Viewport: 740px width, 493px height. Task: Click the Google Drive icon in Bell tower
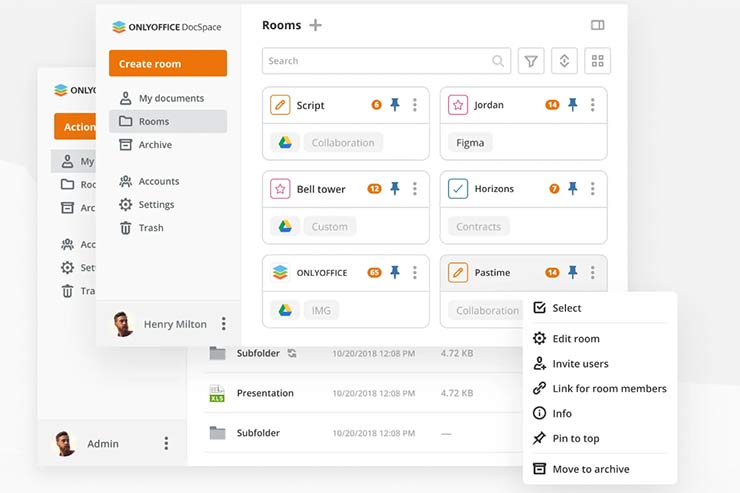point(285,226)
